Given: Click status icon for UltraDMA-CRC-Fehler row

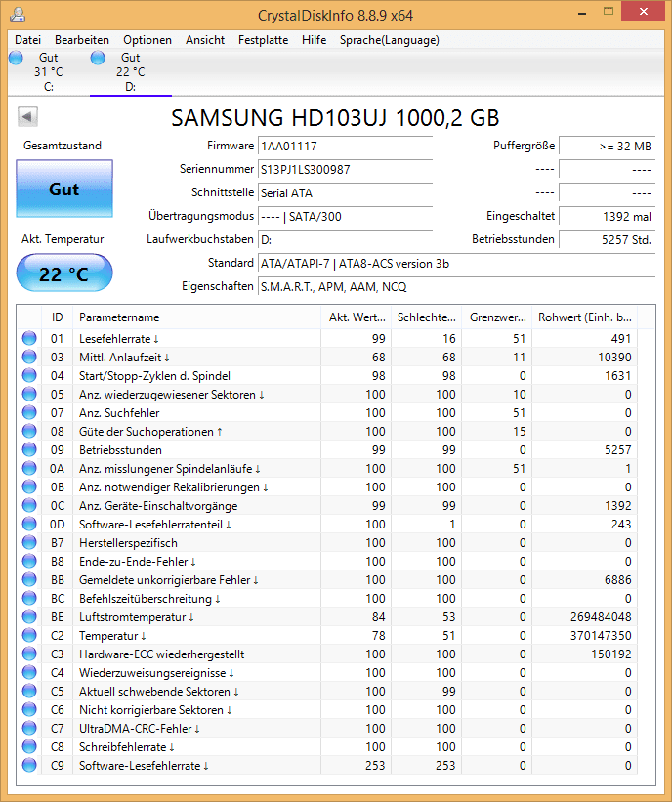Looking at the screenshot, I should [x=29, y=729].
